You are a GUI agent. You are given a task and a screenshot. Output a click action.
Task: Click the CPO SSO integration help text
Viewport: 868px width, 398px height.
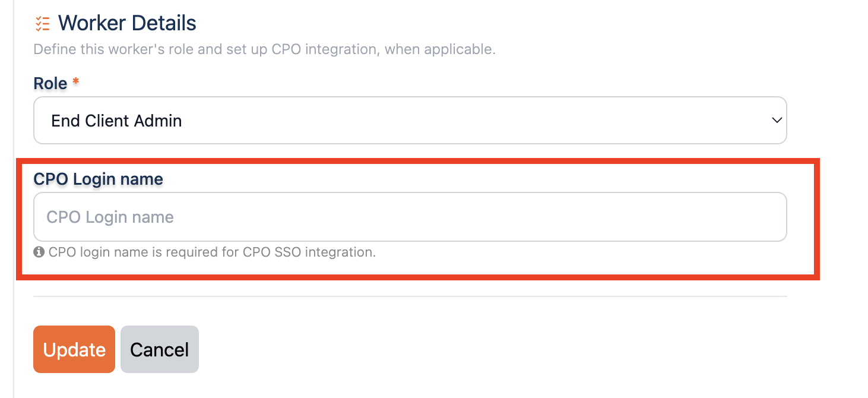click(x=213, y=252)
